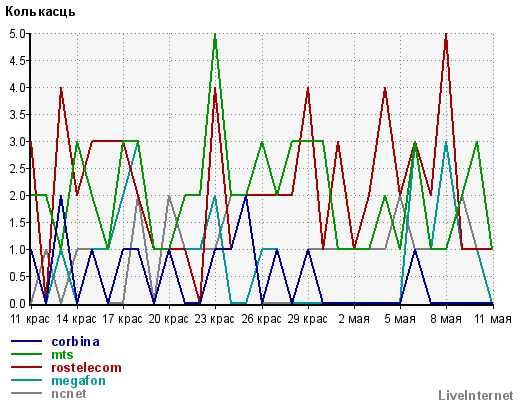
Task: Click the teal megafon legend line swatch
Action: pos(27,380)
